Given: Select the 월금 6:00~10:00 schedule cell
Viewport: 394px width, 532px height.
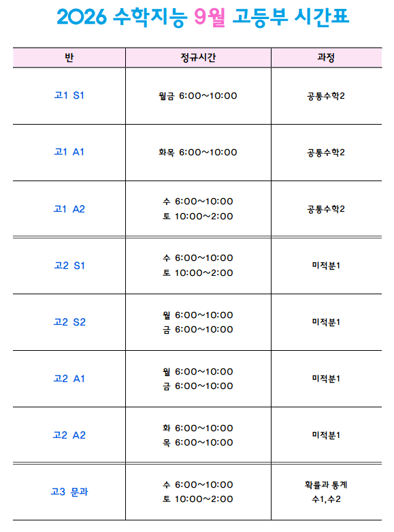Looking at the screenshot, I should [198, 96].
